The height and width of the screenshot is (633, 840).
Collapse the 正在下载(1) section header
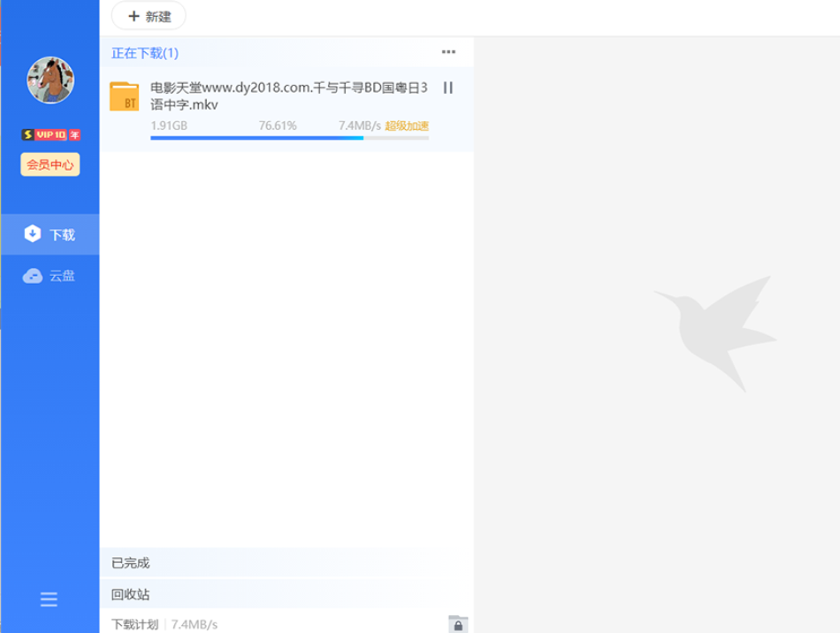pos(143,52)
